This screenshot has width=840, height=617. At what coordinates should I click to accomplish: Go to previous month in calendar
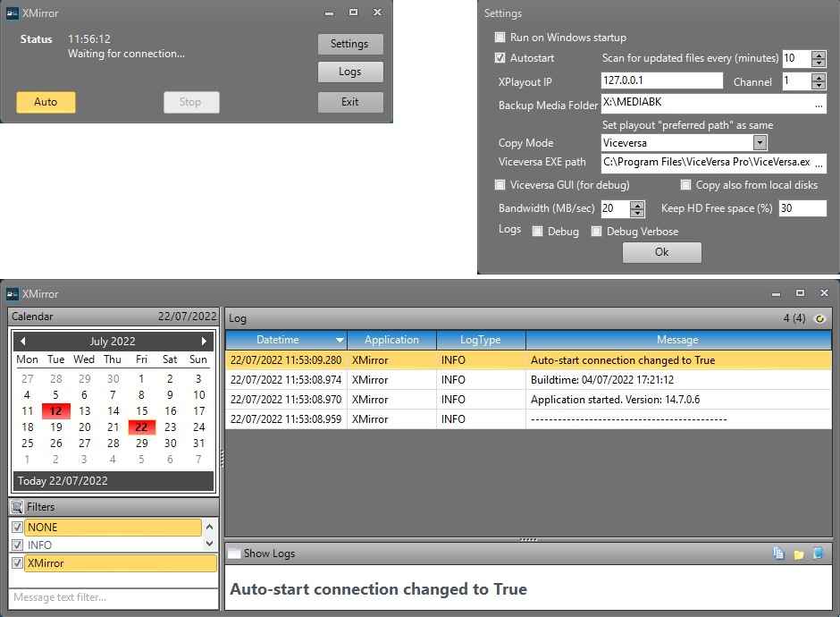(x=23, y=342)
